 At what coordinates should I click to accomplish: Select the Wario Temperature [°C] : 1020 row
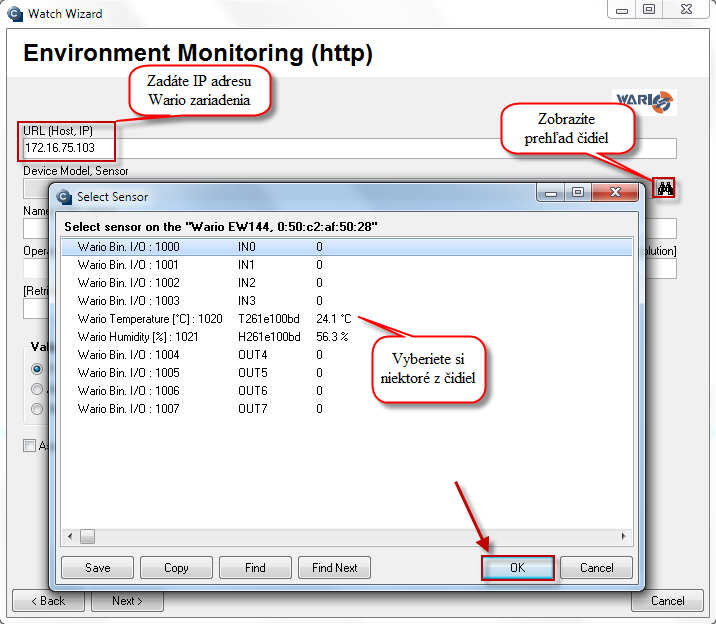(347, 319)
